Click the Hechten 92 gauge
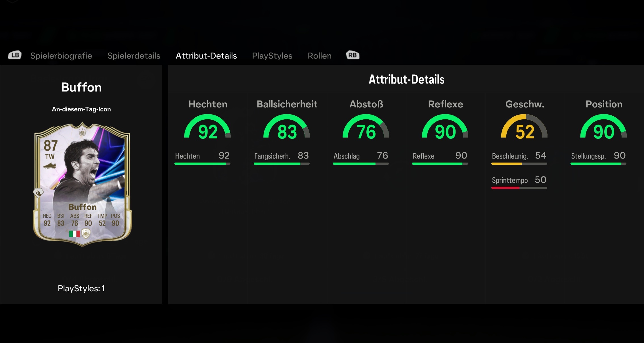This screenshot has width=644, height=343. (x=208, y=126)
